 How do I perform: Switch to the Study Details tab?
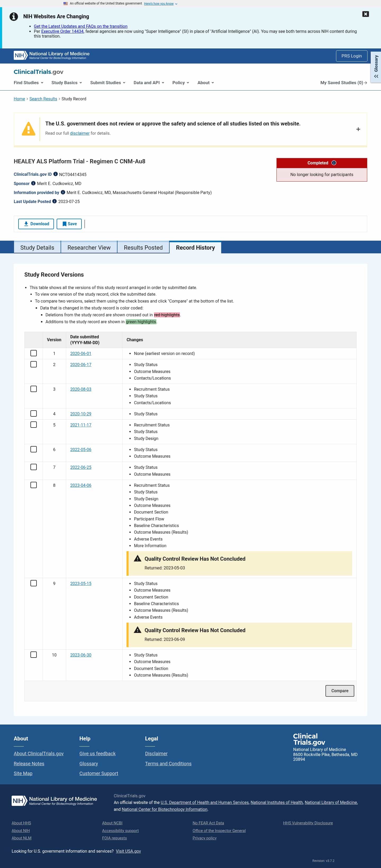[37, 247]
